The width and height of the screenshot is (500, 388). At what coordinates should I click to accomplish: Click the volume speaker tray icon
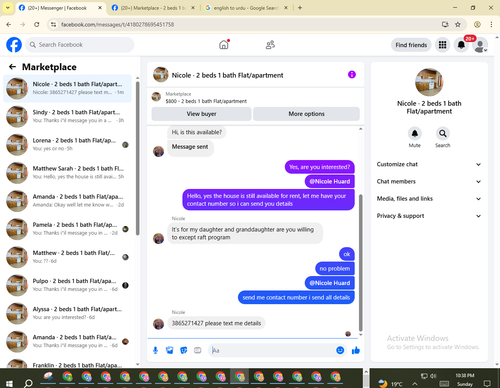click(x=433, y=376)
